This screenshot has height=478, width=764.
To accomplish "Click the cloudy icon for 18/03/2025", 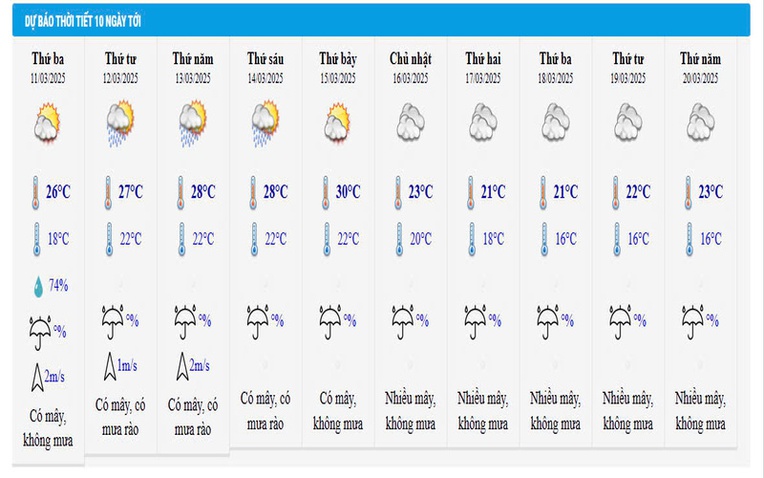I will [555, 121].
